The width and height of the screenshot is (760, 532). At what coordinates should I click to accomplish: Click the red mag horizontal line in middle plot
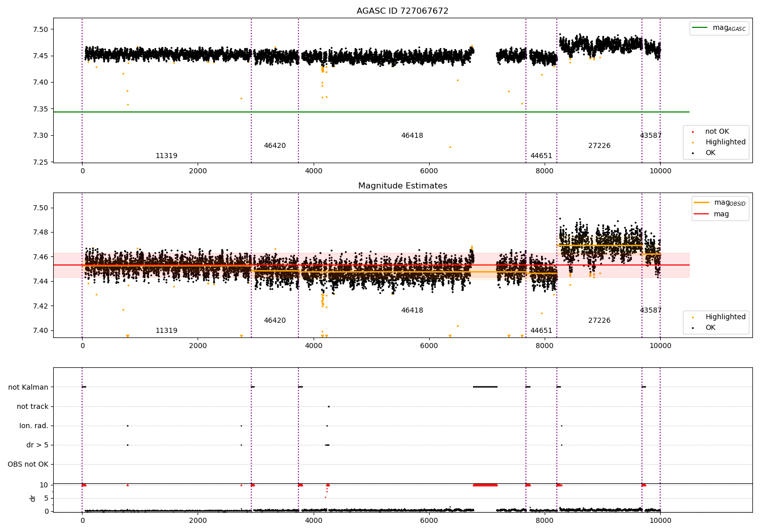click(371, 265)
